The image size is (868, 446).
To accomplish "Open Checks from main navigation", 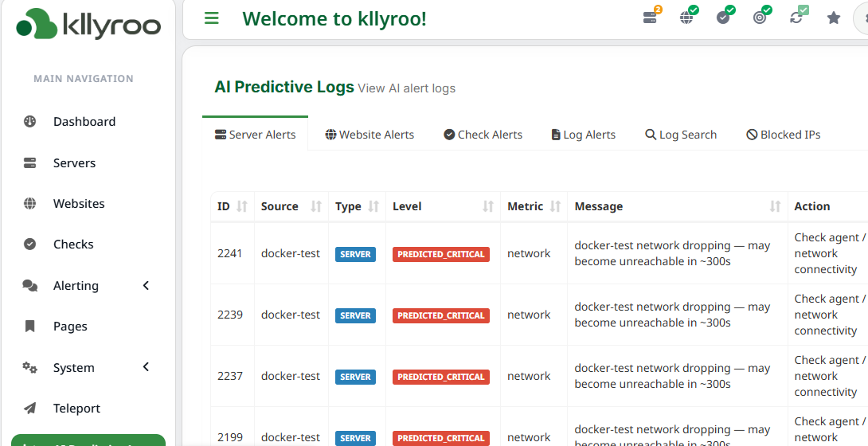I will (x=73, y=244).
